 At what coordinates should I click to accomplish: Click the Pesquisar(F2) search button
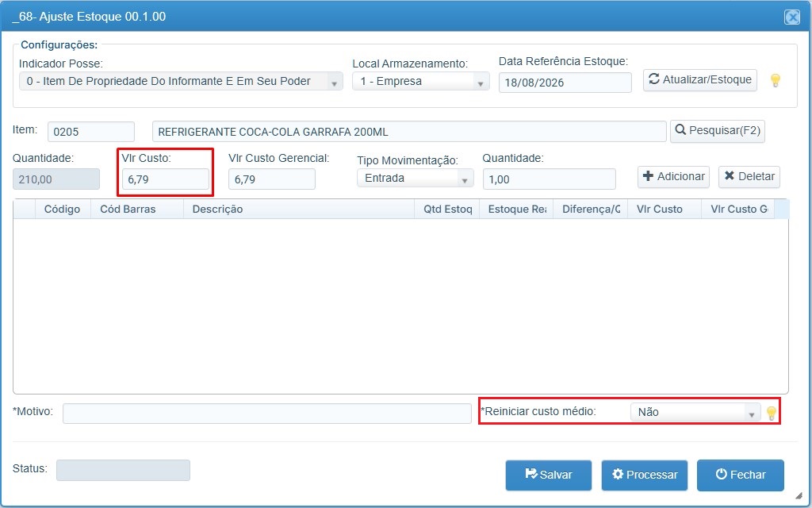[717, 131]
